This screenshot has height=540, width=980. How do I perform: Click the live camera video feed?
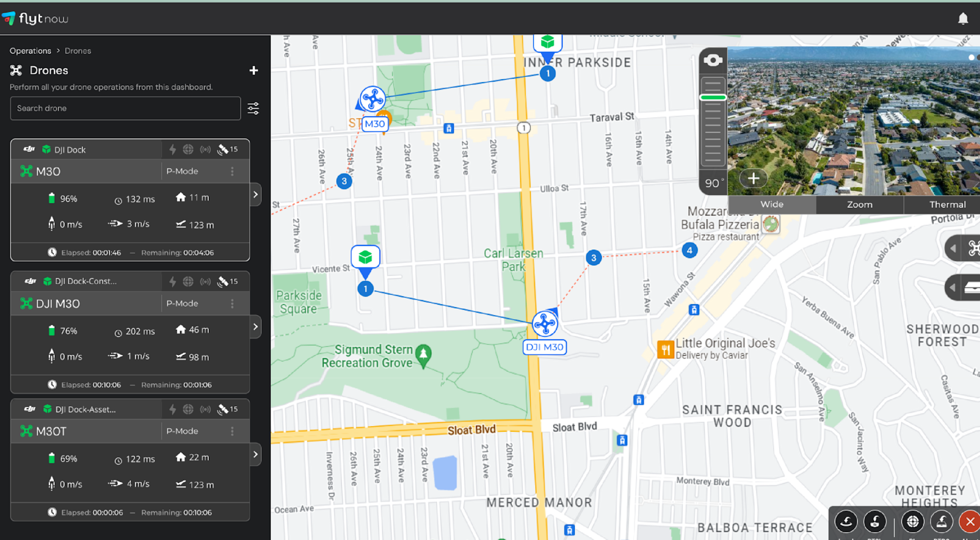(853, 121)
